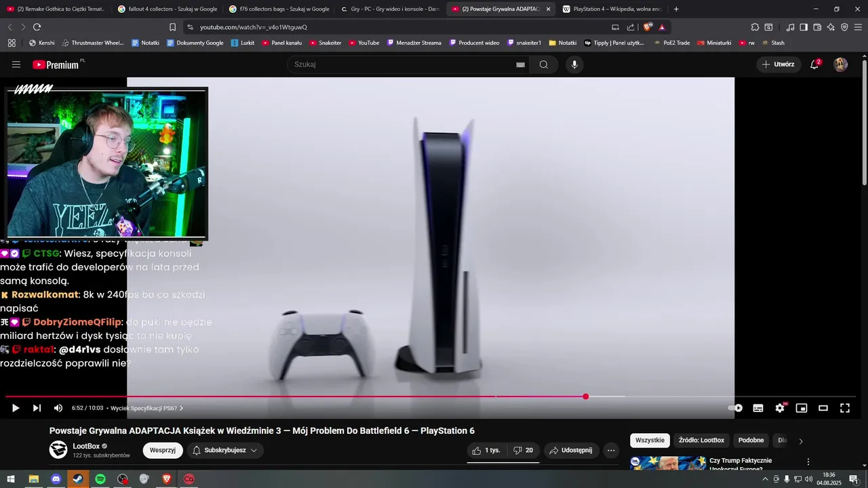This screenshot has height=488, width=868.
Task: Open Steam from the taskbar
Action: point(78,479)
